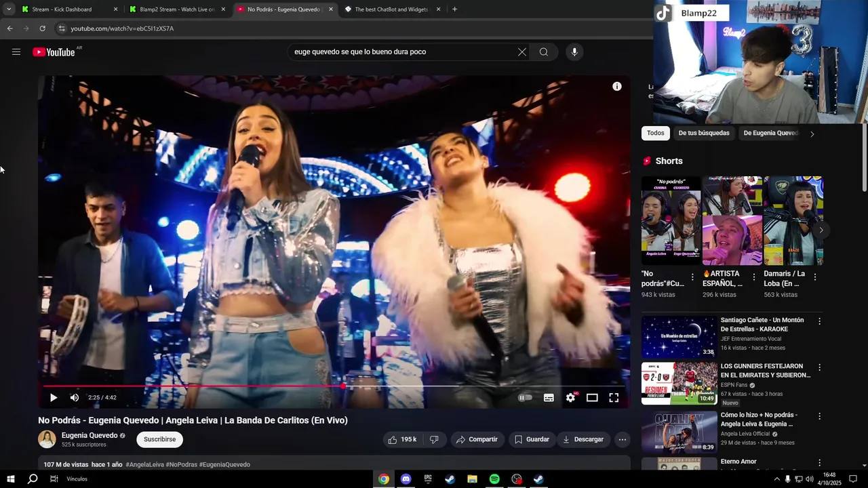
Task: Open options for ARTISTA ESPAÑOL Short
Action: click(753, 277)
